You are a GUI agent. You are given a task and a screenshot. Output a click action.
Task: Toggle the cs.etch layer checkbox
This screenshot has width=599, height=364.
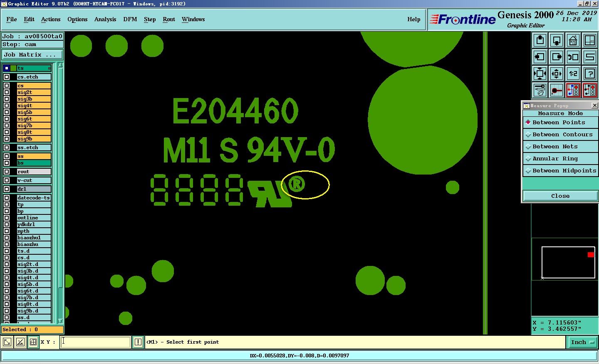tap(7, 77)
